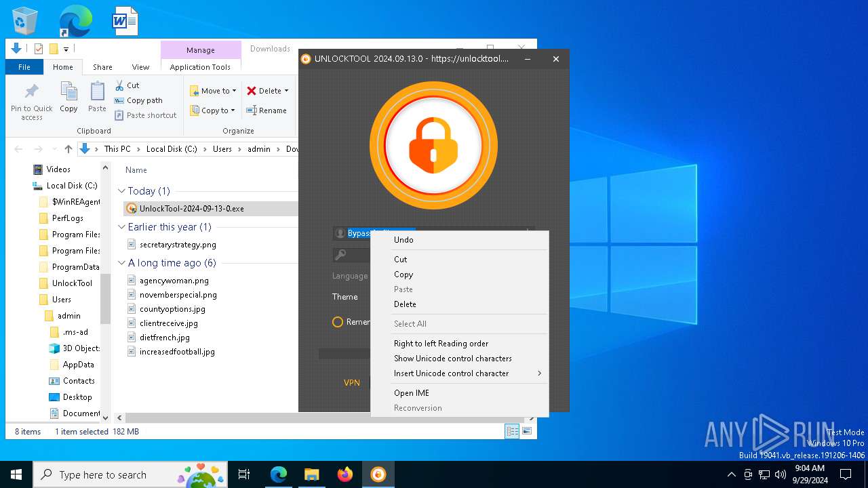Select Videos in the navigation tree
This screenshot has height=488, width=868.
(x=58, y=169)
